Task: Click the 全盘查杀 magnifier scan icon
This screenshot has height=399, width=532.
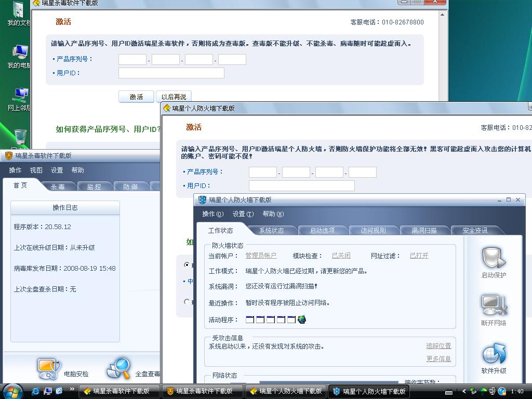Action: tap(119, 368)
